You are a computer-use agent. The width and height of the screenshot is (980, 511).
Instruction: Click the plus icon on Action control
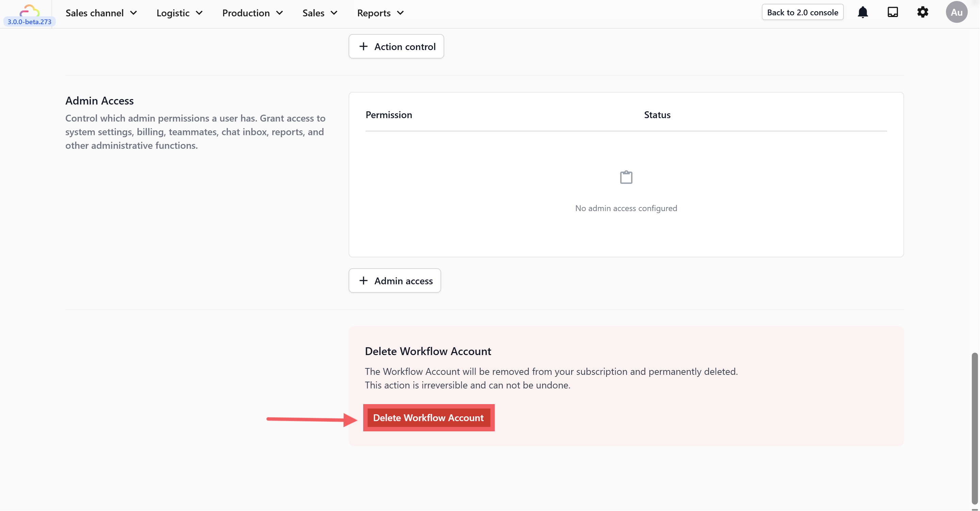(363, 46)
